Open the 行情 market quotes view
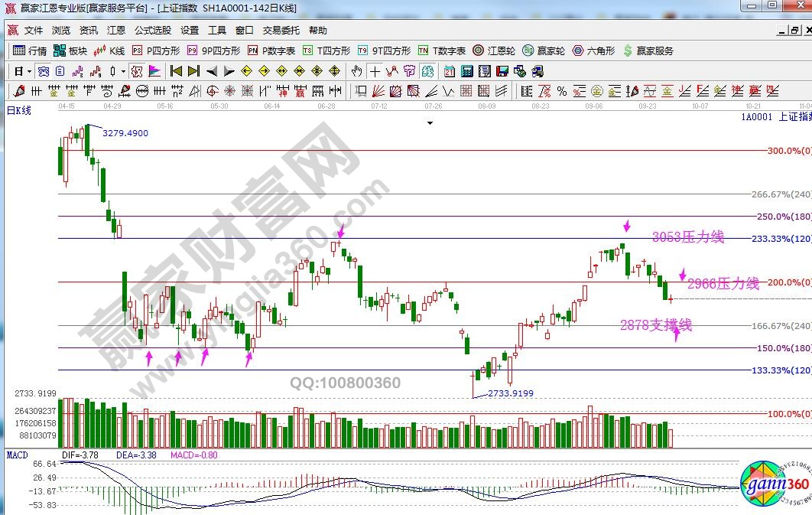Viewport: 812px width, 515px height. [31, 51]
